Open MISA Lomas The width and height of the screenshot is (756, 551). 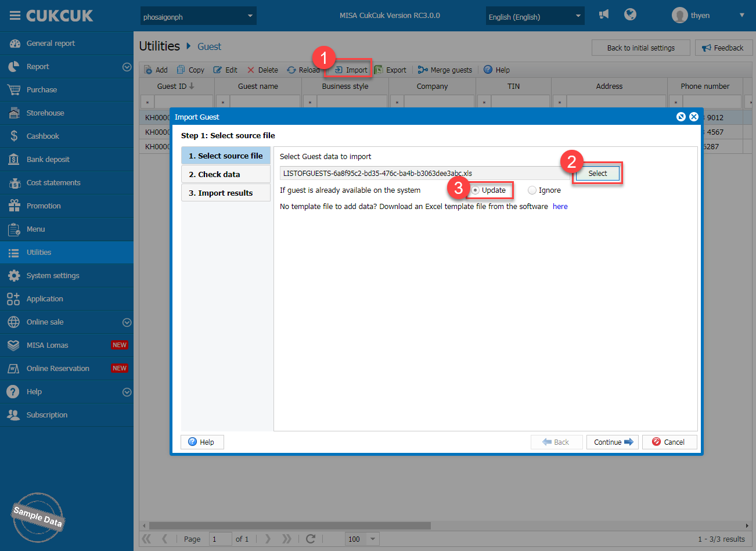pos(67,345)
